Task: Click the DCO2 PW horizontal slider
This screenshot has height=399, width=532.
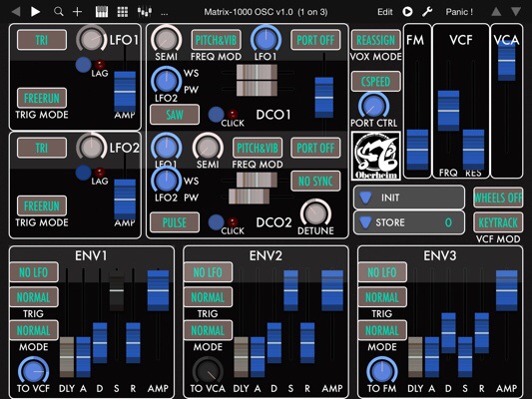Action: point(250,197)
